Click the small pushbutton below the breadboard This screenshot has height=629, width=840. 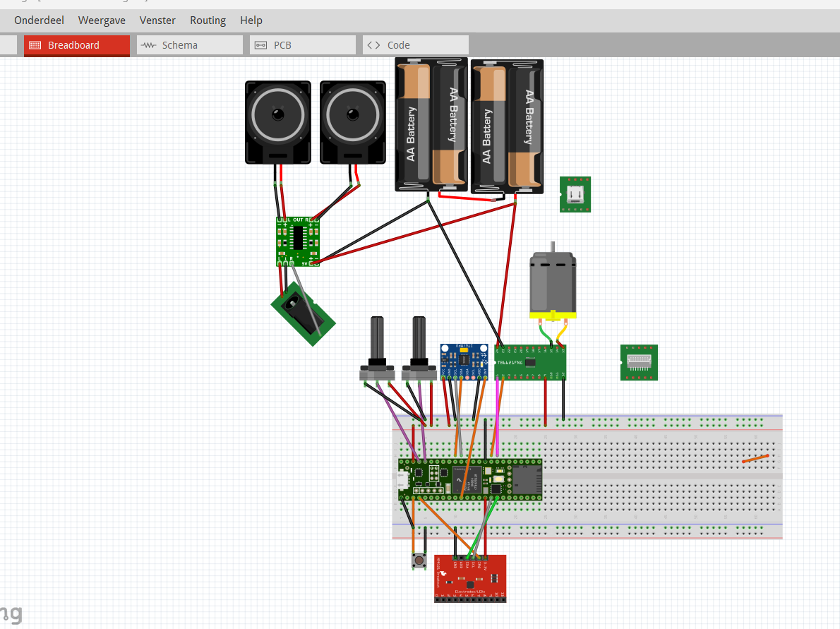pos(419,561)
